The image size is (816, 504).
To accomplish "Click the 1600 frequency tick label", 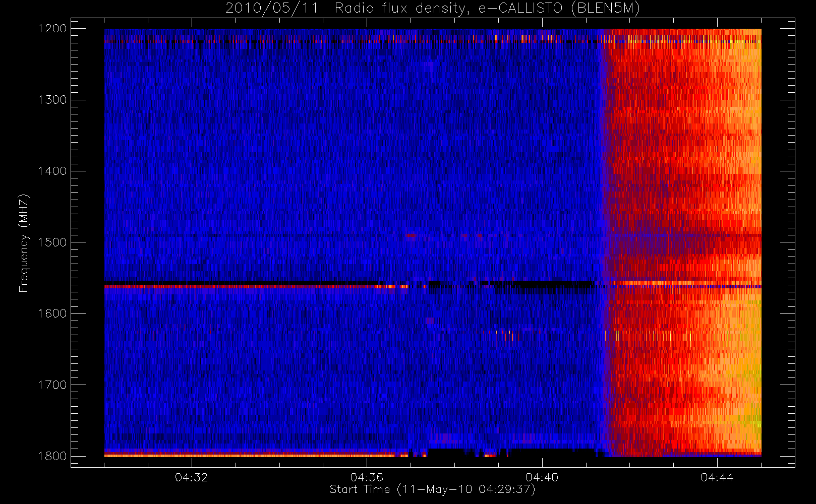I will [52, 313].
